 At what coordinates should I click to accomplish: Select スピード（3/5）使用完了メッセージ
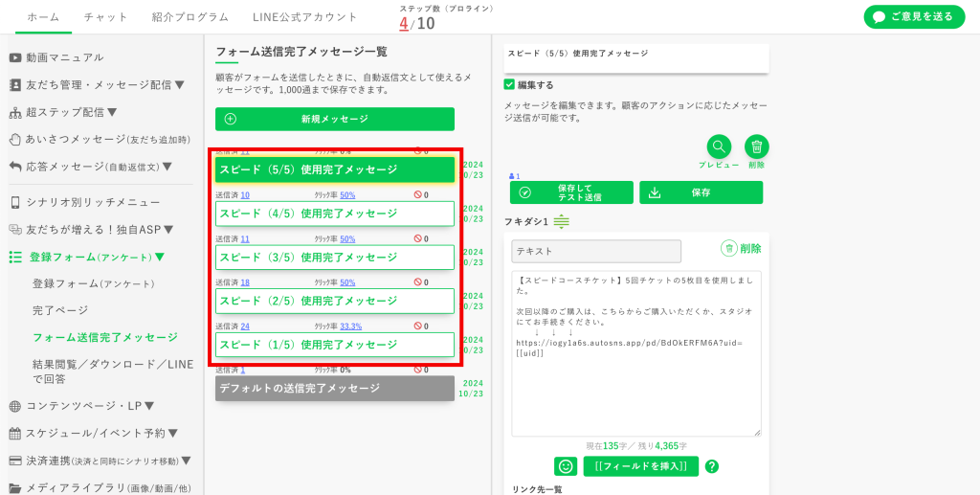point(335,257)
